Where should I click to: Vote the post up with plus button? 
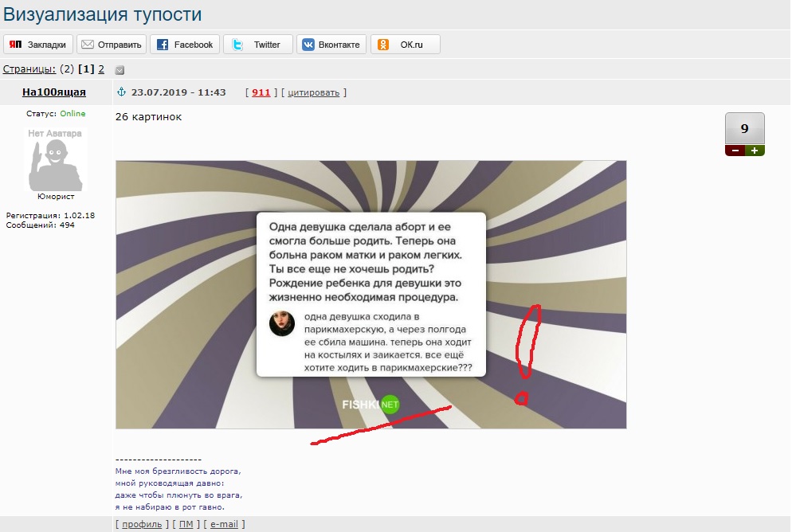[x=755, y=151]
